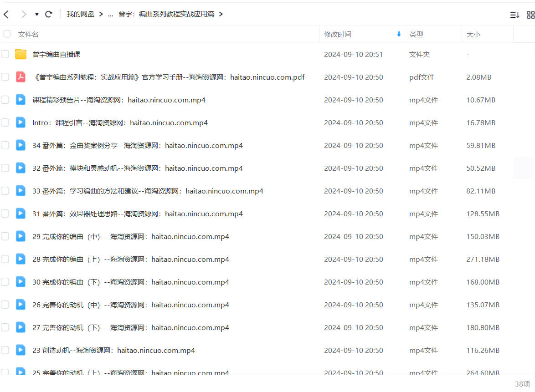The image size is (535, 392).
Task: Open file name 34 番外篇：金曲奖案例分享
Action: pos(138,146)
